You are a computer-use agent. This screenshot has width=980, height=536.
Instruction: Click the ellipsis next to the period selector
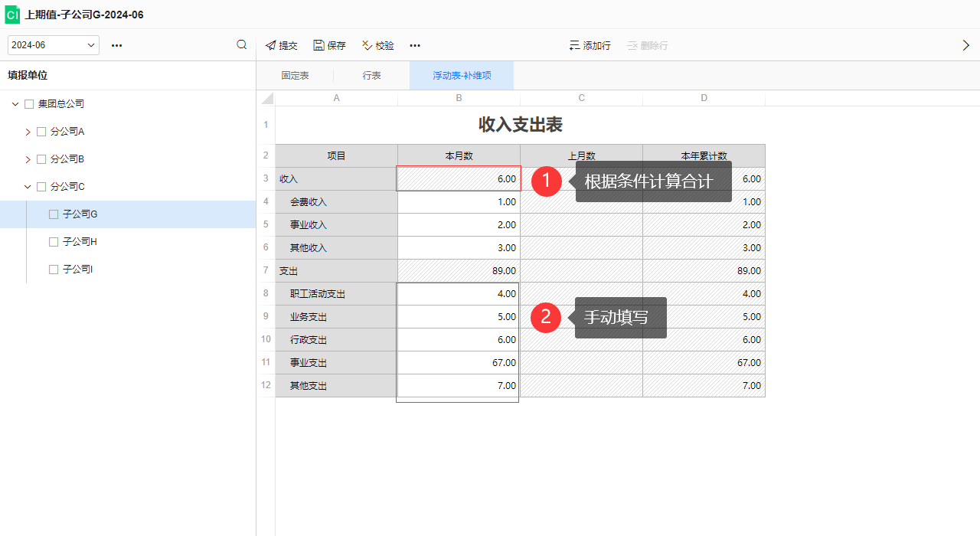[x=116, y=45]
